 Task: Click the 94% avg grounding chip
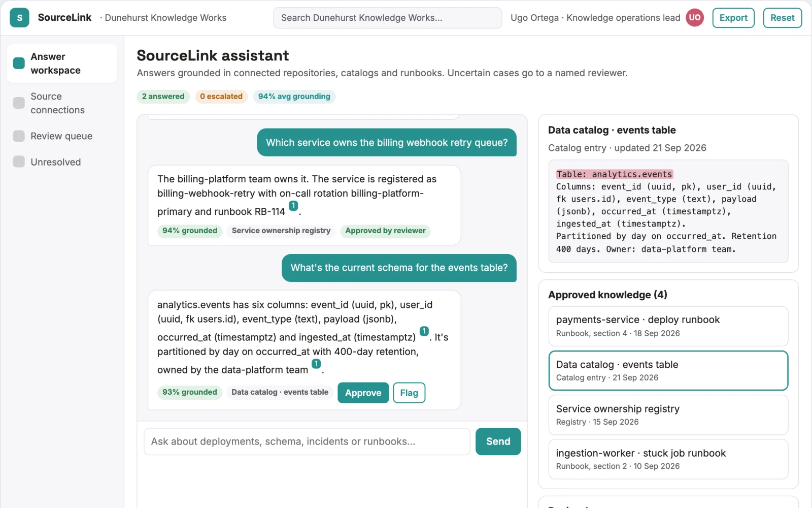294,97
